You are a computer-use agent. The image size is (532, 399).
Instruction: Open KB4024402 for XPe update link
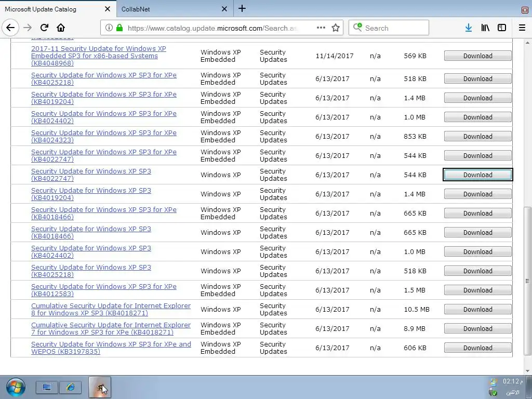click(104, 117)
